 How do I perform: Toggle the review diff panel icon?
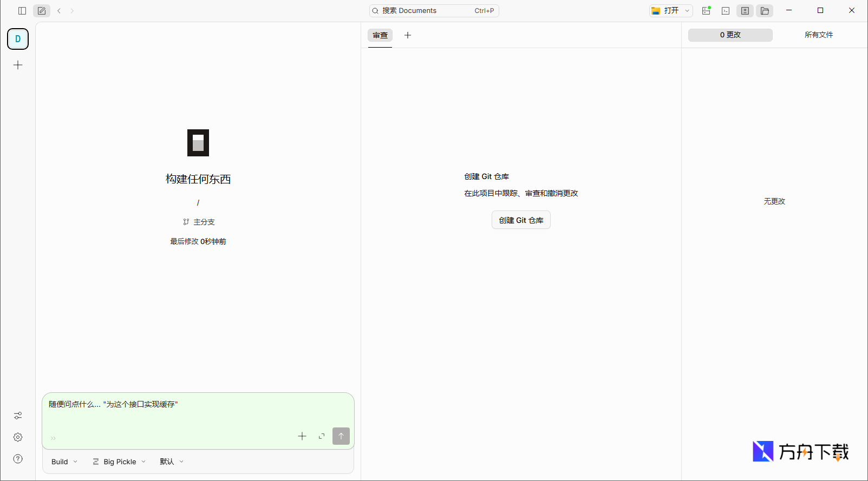point(745,11)
